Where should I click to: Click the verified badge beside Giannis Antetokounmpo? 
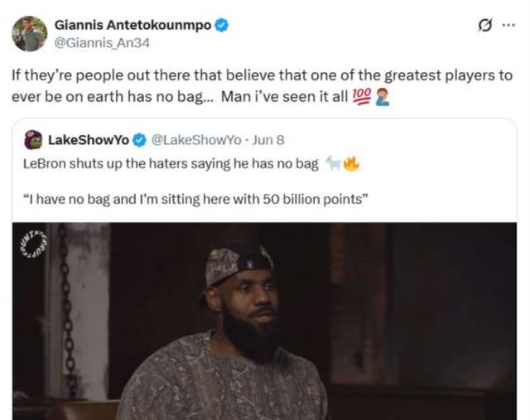pyautogui.click(x=221, y=26)
